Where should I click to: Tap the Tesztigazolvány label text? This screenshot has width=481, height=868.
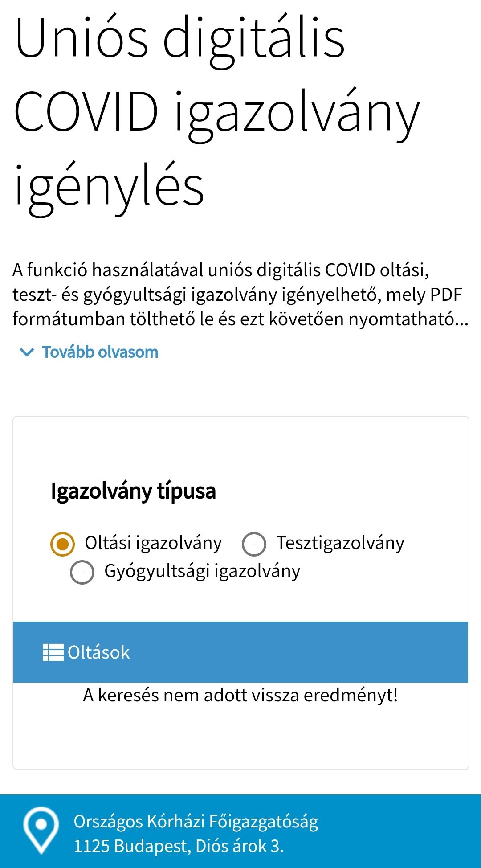(340, 543)
